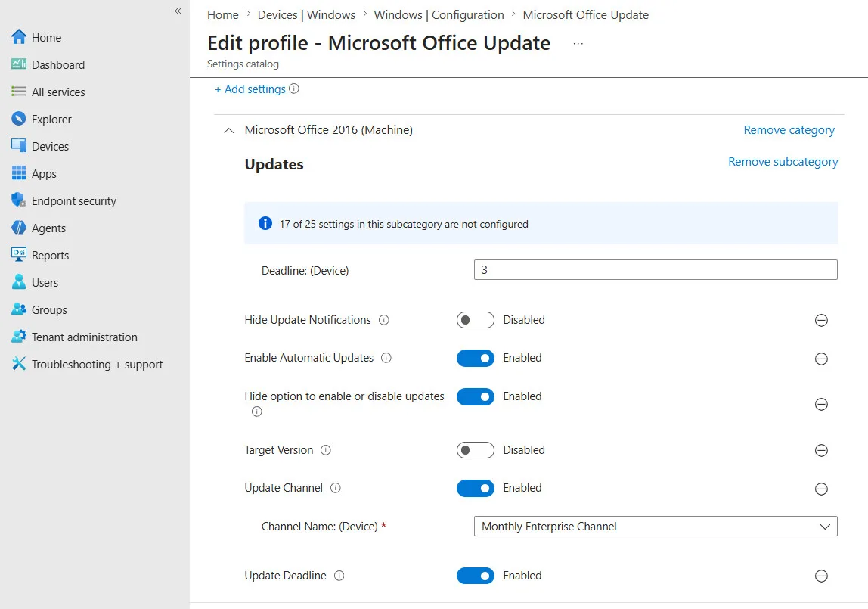Open Dashboard in the left navigation
Image resolution: width=868 pixels, height=609 pixels.
point(58,64)
